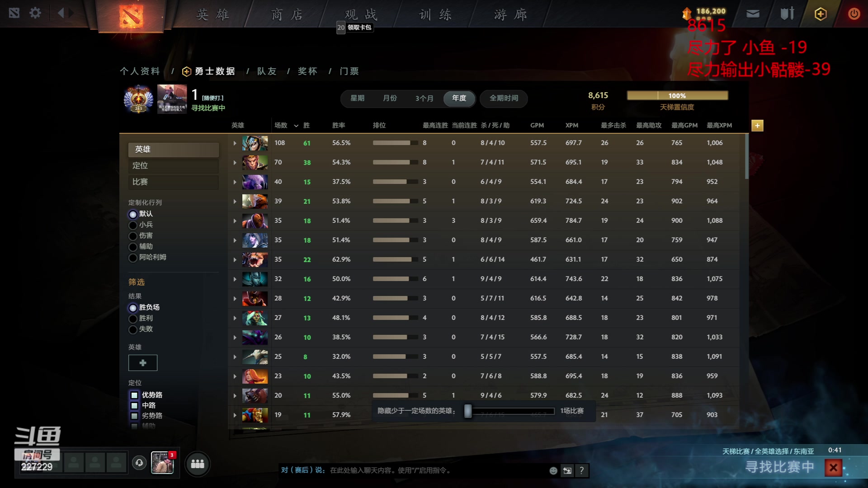Click the player avatar next to rank medal
This screenshot has width=868, height=488.
172,99
